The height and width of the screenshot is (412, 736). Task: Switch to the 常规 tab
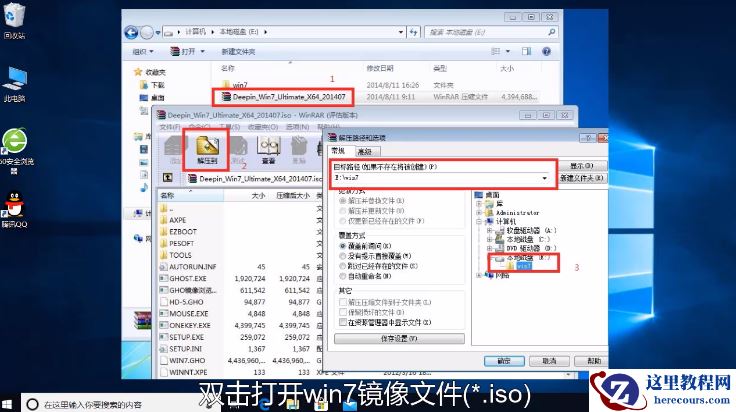point(338,151)
